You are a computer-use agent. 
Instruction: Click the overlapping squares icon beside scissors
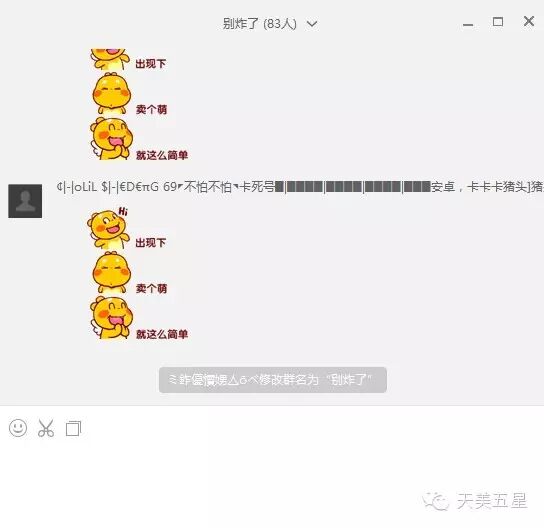tap(74, 428)
